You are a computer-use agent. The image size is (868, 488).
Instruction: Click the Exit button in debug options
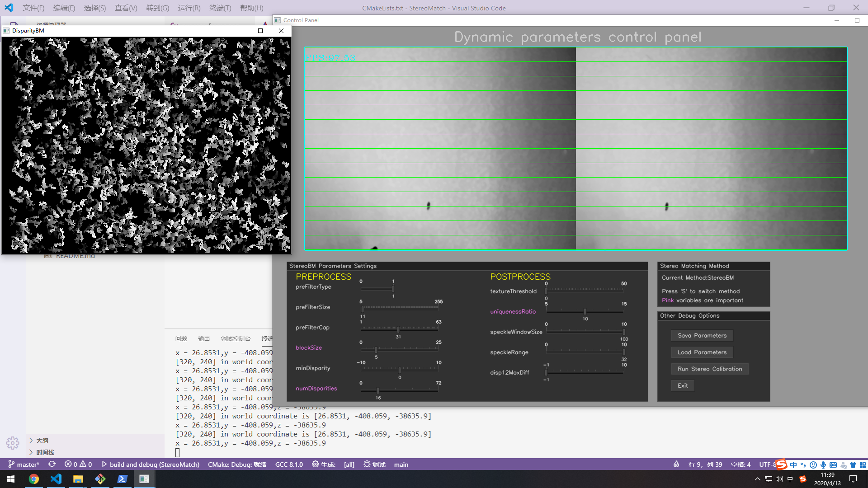682,385
